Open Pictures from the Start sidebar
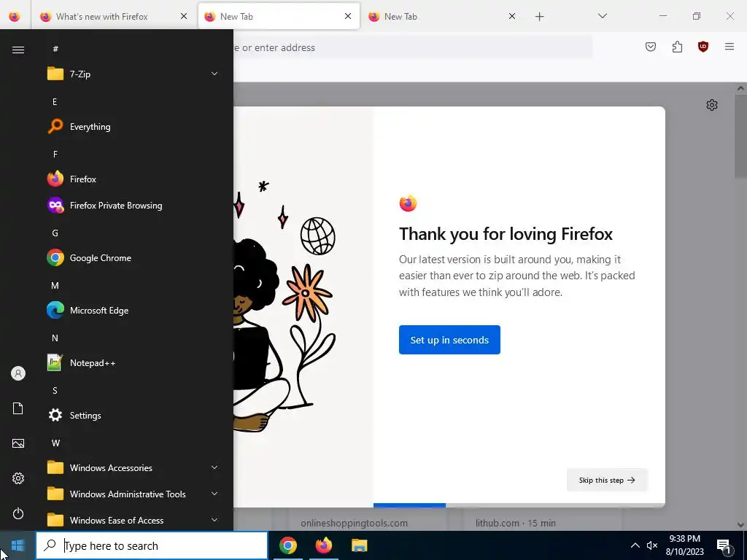The width and height of the screenshot is (747, 560). point(18,443)
